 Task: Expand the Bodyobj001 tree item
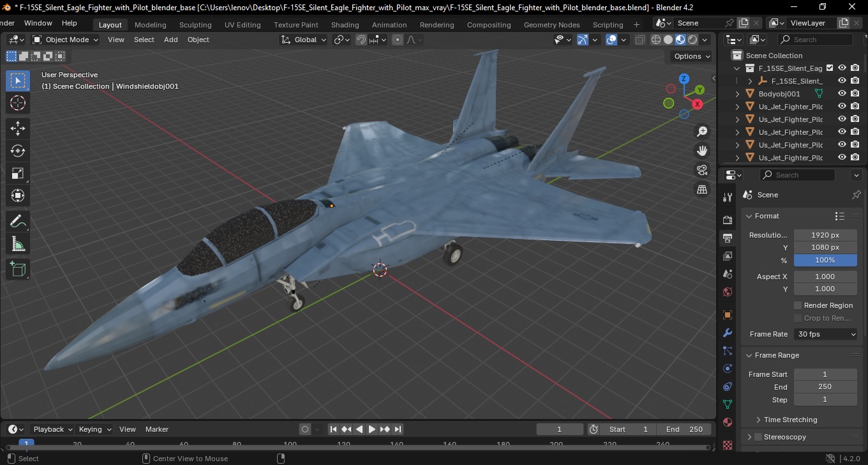click(738, 94)
